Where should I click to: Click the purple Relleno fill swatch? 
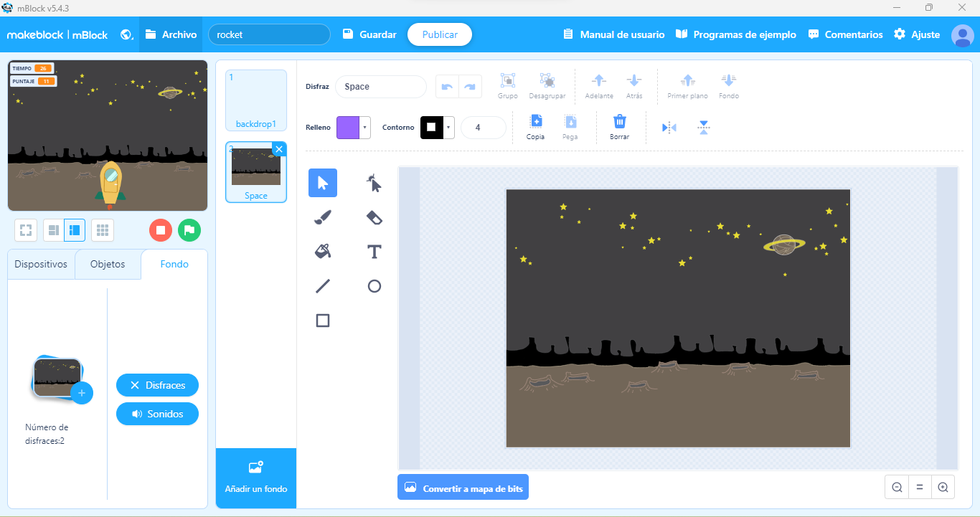pos(348,128)
